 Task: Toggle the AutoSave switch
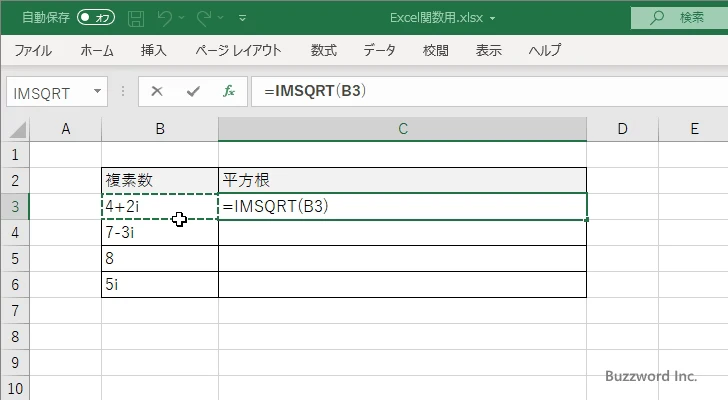tap(96, 18)
